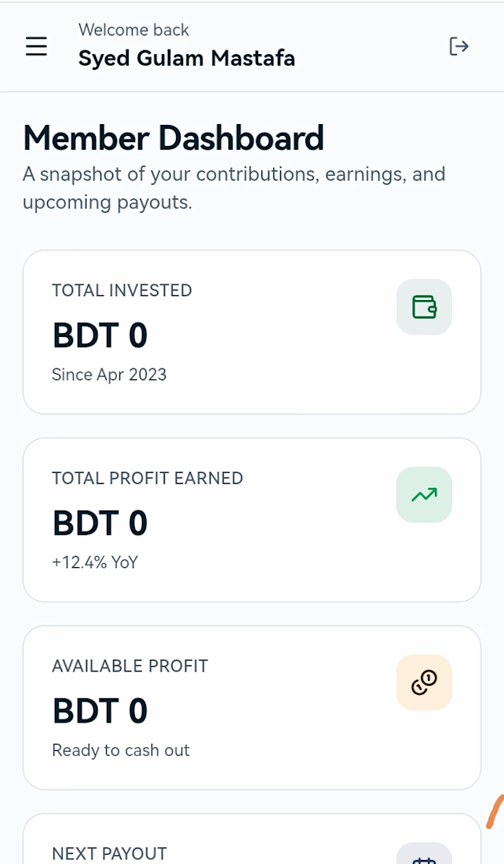Open the Next Payout card
Viewport: 504px width, 864px height.
tap(252, 839)
